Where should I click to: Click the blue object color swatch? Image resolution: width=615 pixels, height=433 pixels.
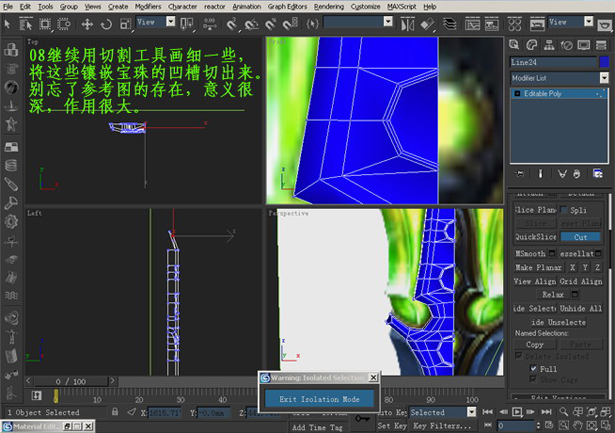click(x=603, y=61)
